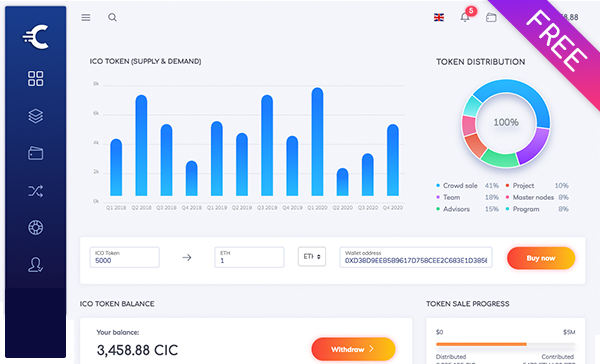The height and width of the screenshot is (364, 600).
Task: Click the Master nodes legend entry
Action: (537, 198)
